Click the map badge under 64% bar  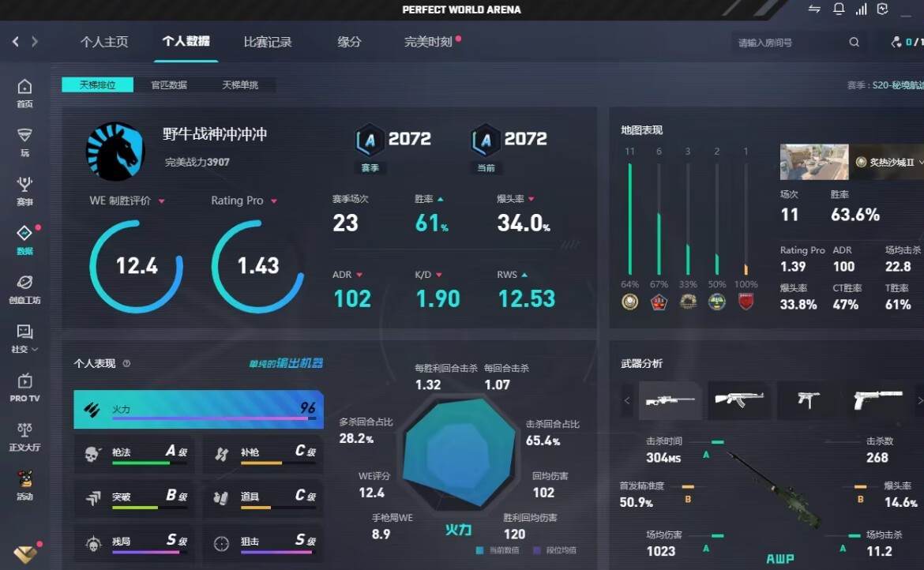click(x=630, y=302)
